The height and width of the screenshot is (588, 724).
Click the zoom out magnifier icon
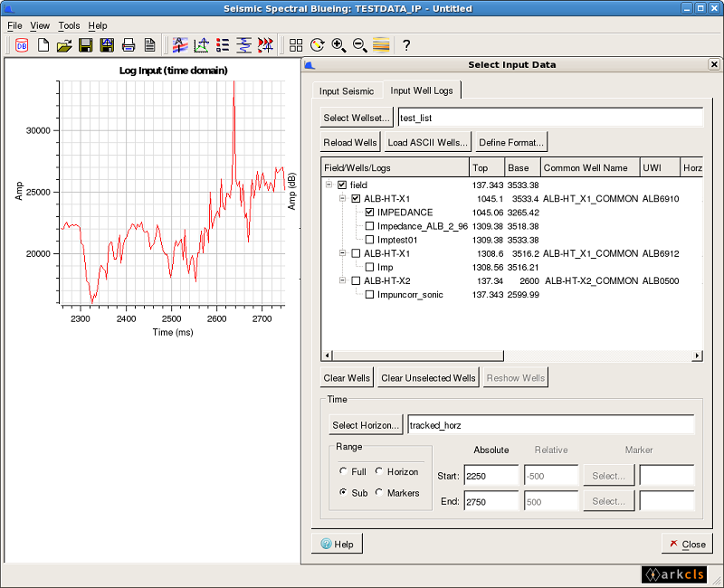357,46
